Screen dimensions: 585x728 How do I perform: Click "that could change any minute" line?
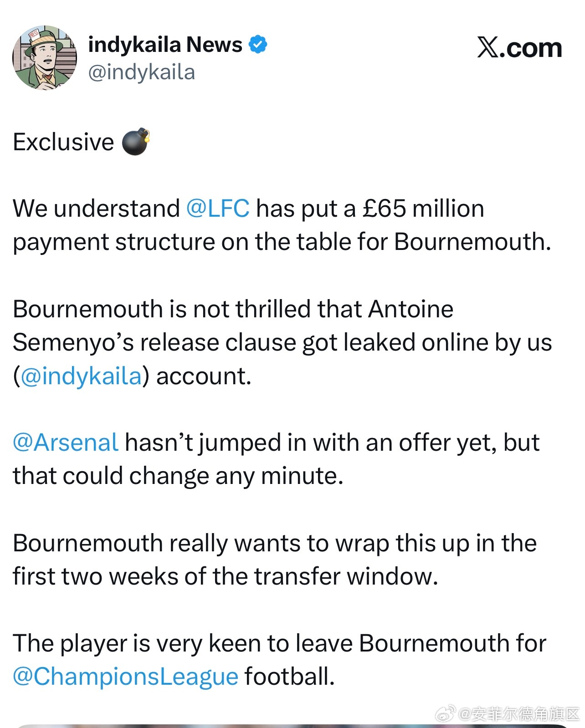point(178,476)
